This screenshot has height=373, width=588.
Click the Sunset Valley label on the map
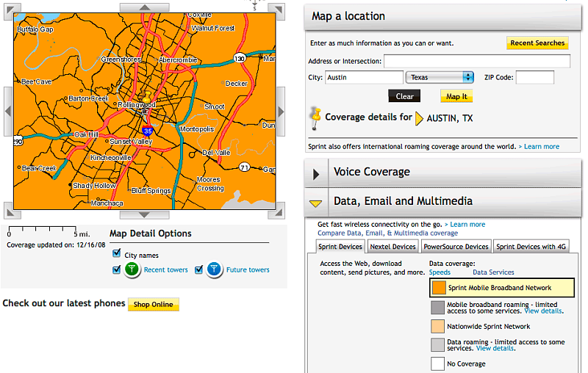point(131,141)
